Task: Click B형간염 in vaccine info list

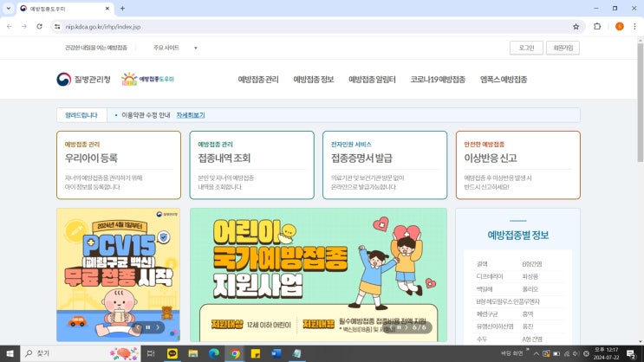Action: pos(532,264)
